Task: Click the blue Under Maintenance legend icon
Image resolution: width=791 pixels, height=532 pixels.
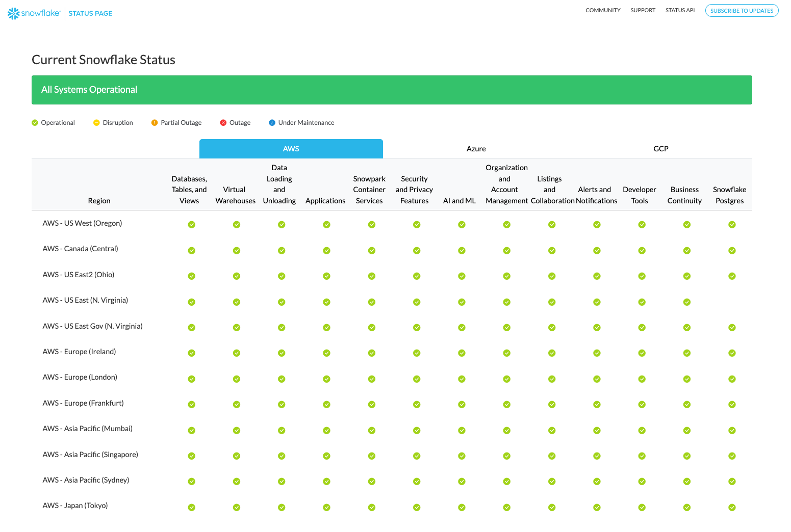Action: point(272,123)
